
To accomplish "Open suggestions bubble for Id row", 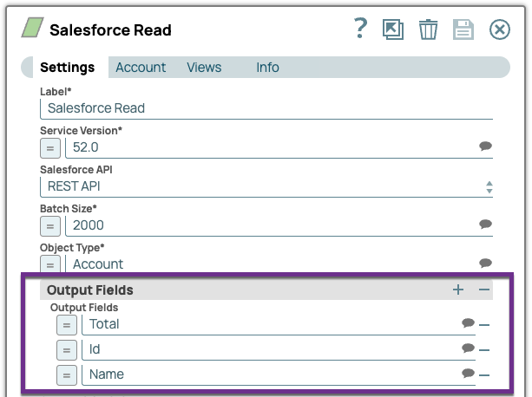I will (468, 348).
